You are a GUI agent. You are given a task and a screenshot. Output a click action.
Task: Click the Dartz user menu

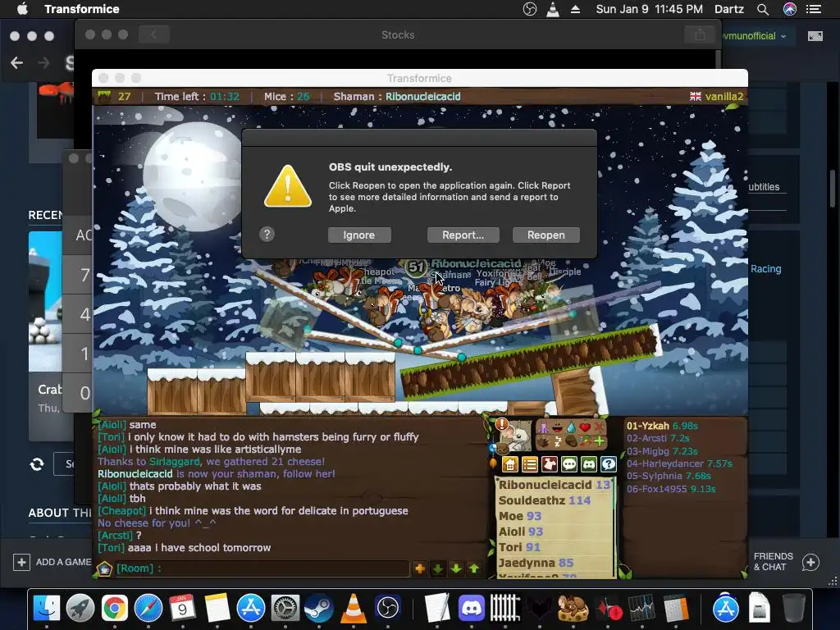tap(729, 9)
